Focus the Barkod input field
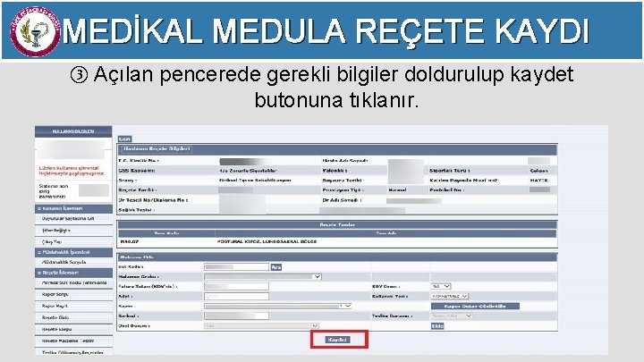The image size is (644, 362). click(236, 316)
